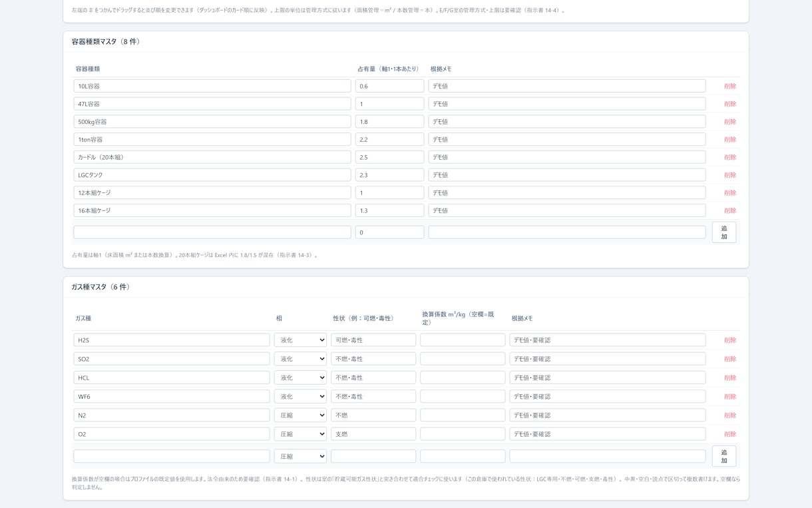Add the new container type row

tap(724, 232)
